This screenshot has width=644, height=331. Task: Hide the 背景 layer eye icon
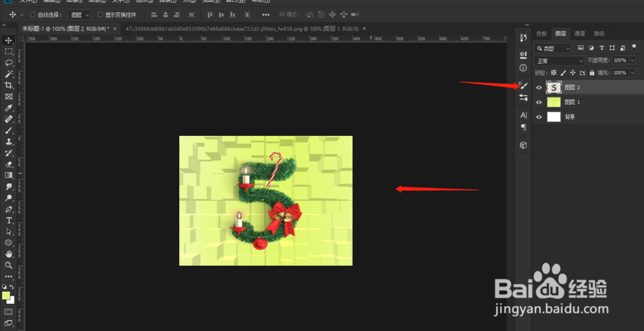[x=539, y=117]
